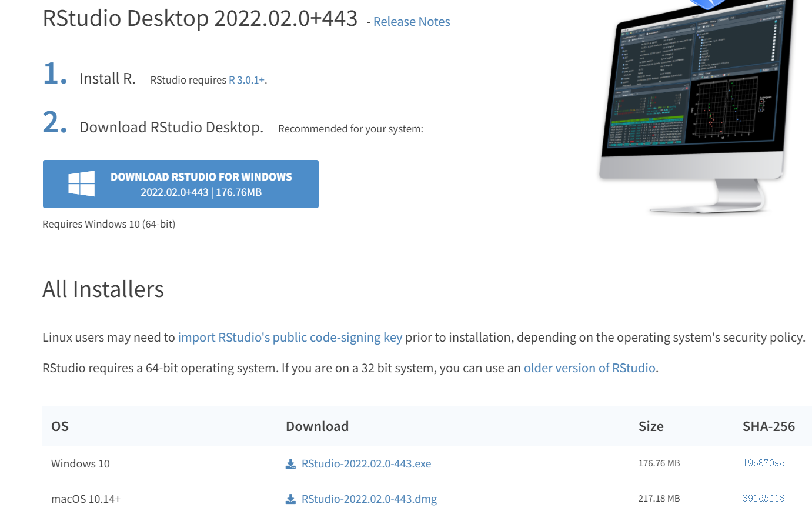
Task: Click the macOS 10.14+ table cell
Action: click(86, 499)
